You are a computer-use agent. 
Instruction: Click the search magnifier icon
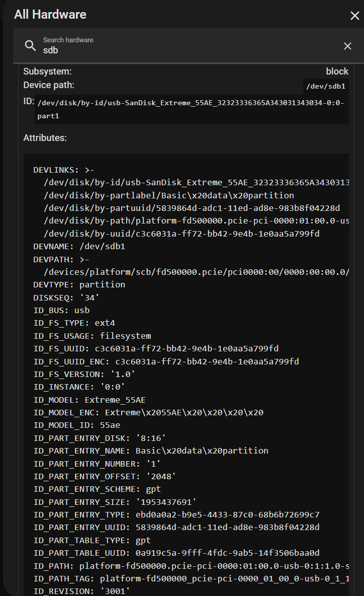click(30, 46)
